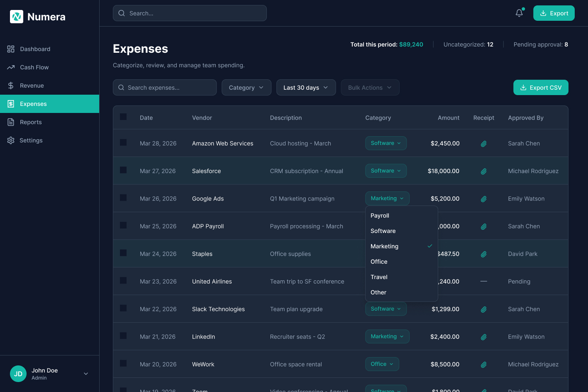Screen dimensions: 588x392
Task: Focus the top Search field
Action: point(190,13)
